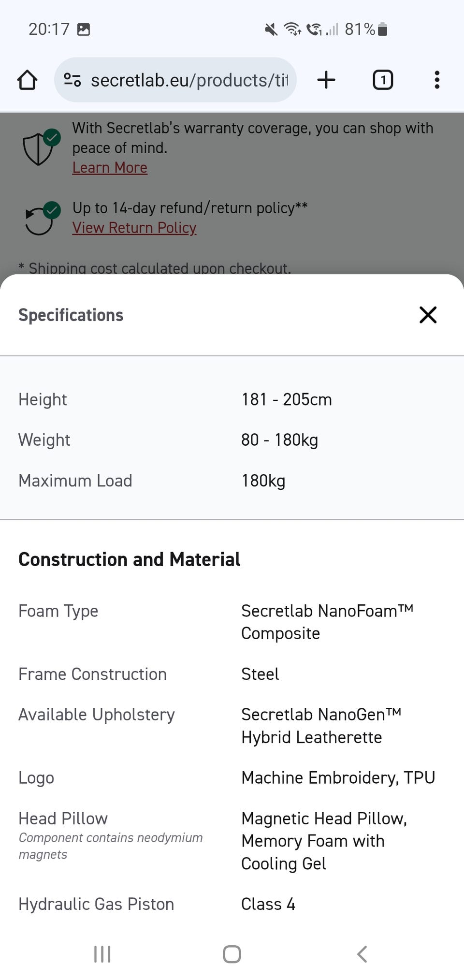Tap the refund return arrow icon
Viewport: 464px width, 980px height.
click(41, 219)
